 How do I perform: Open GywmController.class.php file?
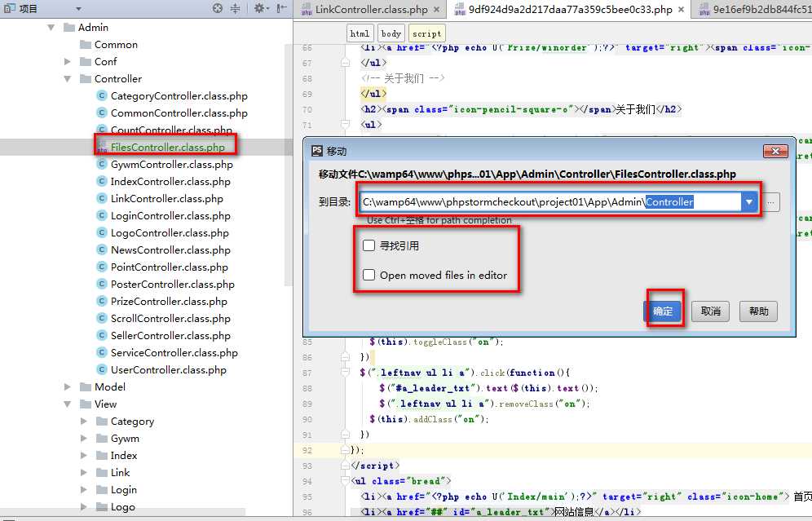point(165,164)
